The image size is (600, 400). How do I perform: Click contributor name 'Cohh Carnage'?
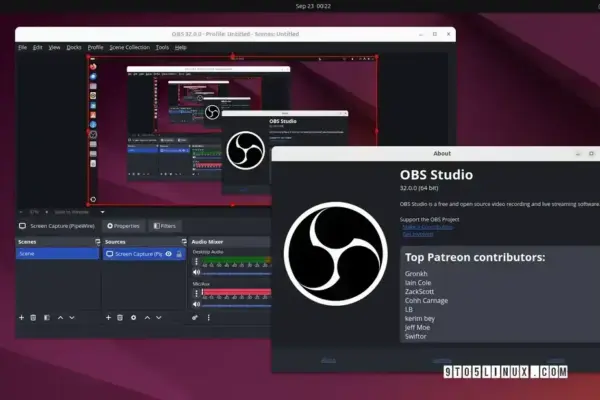click(426, 300)
